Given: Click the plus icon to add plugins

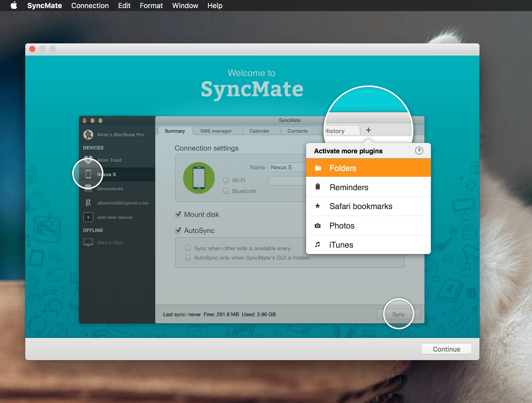Looking at the screenshot, I should point(368,130).
